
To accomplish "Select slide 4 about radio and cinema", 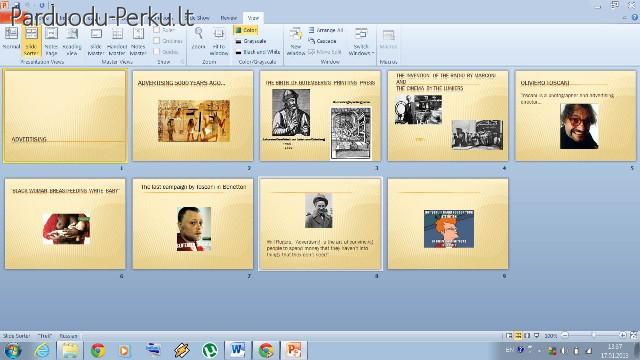I will [448, 116].
